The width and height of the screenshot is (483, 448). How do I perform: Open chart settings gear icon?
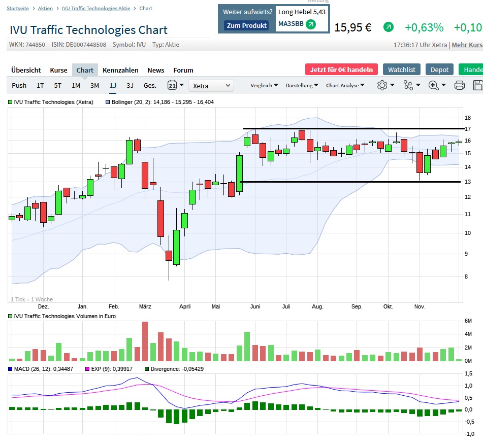[382, 85]
